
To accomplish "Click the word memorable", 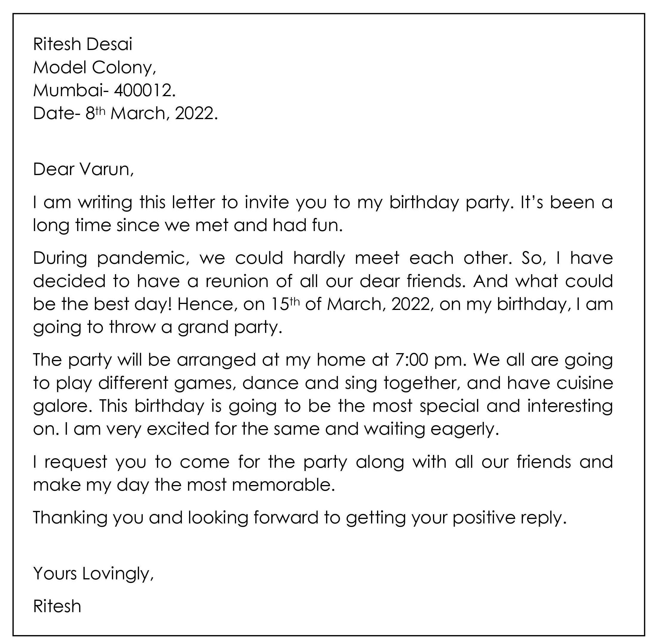I will (x=283, y=485).
